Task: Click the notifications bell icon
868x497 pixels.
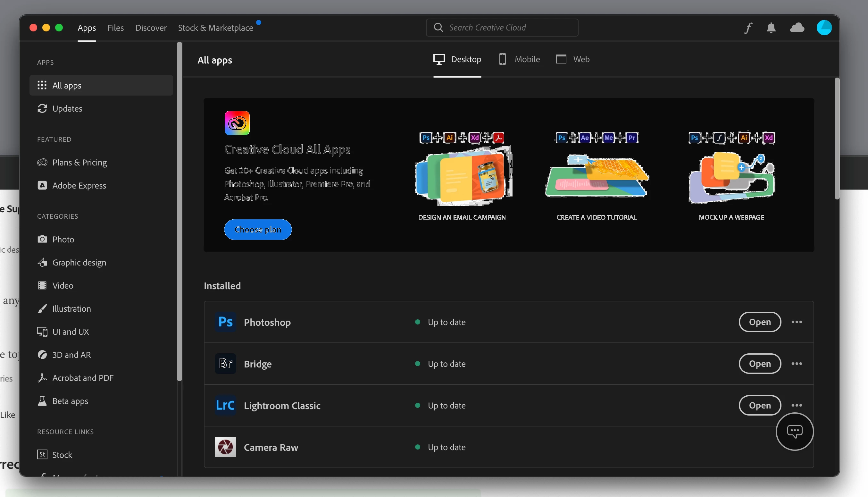Action: (771, 28)
